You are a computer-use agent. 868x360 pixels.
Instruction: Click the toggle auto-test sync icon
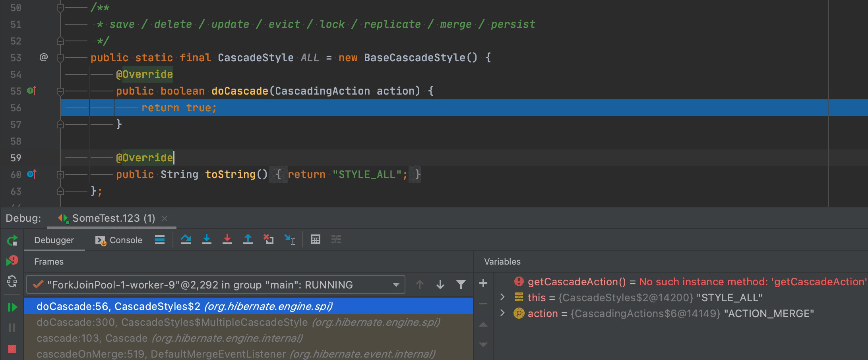point(12,281)
